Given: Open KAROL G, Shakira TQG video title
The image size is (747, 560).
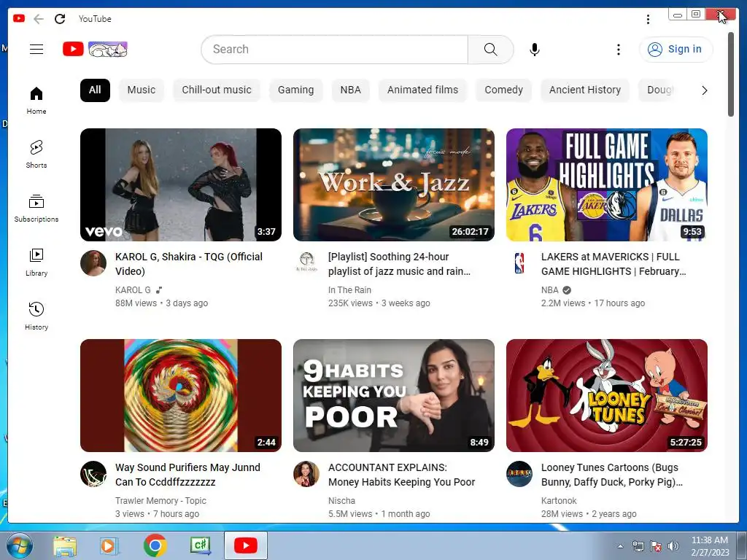Looking at the screenshot, I should (189, 264).
